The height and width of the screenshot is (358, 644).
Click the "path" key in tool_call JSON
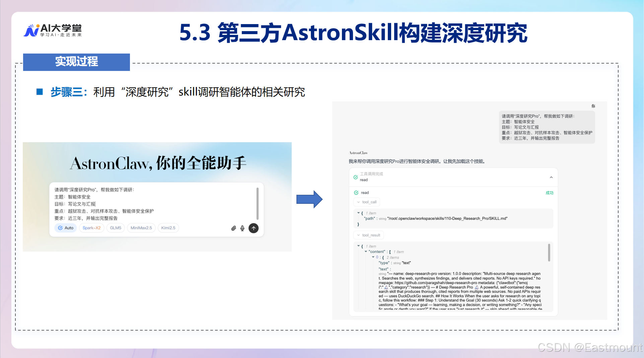tap(369, 218)
